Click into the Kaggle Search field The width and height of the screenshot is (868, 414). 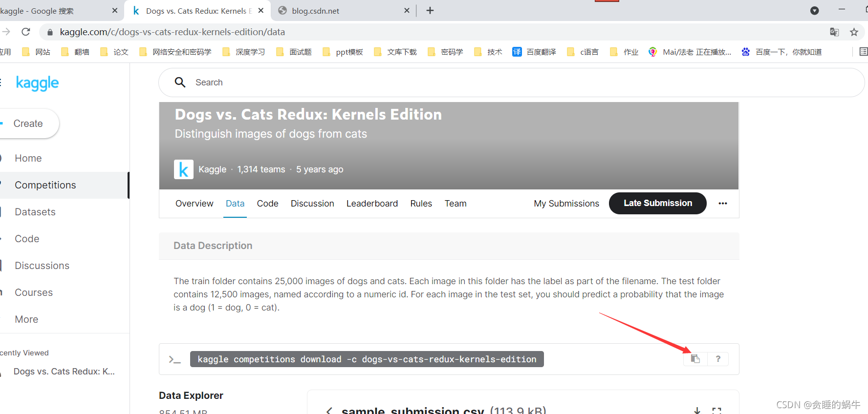[511, 83]
